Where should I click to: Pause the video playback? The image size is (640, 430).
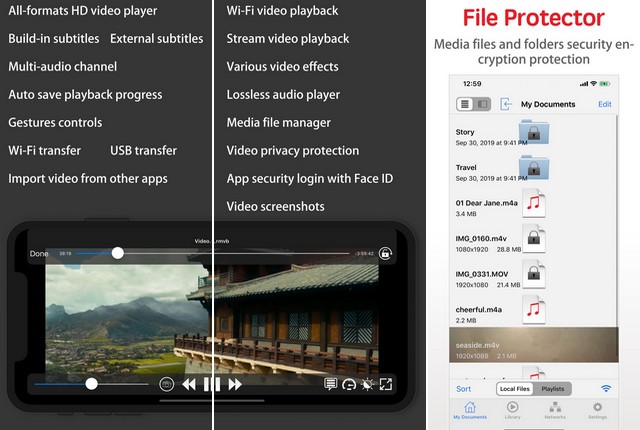coord(212,384)
